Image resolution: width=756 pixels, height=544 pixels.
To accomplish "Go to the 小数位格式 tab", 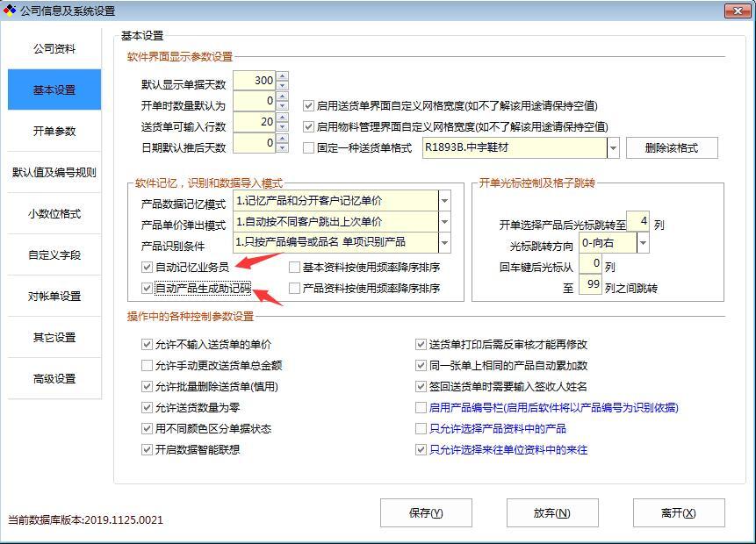I will click(54, 213).
